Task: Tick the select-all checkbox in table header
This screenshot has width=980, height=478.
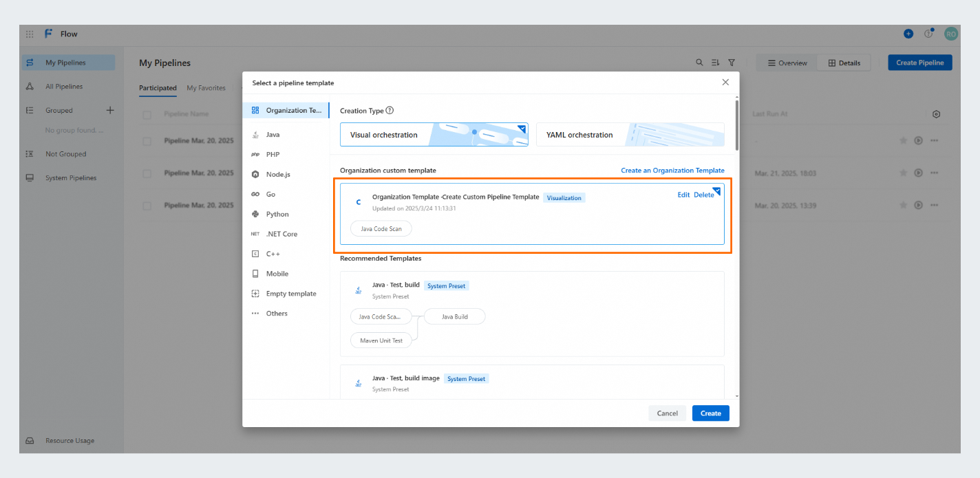Action: coord(147,115)
